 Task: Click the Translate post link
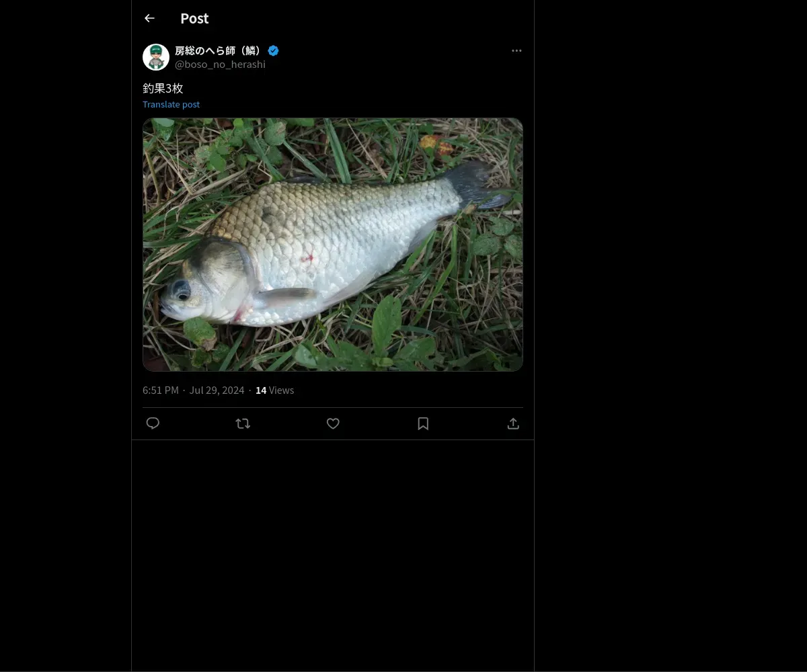point(171,104)
